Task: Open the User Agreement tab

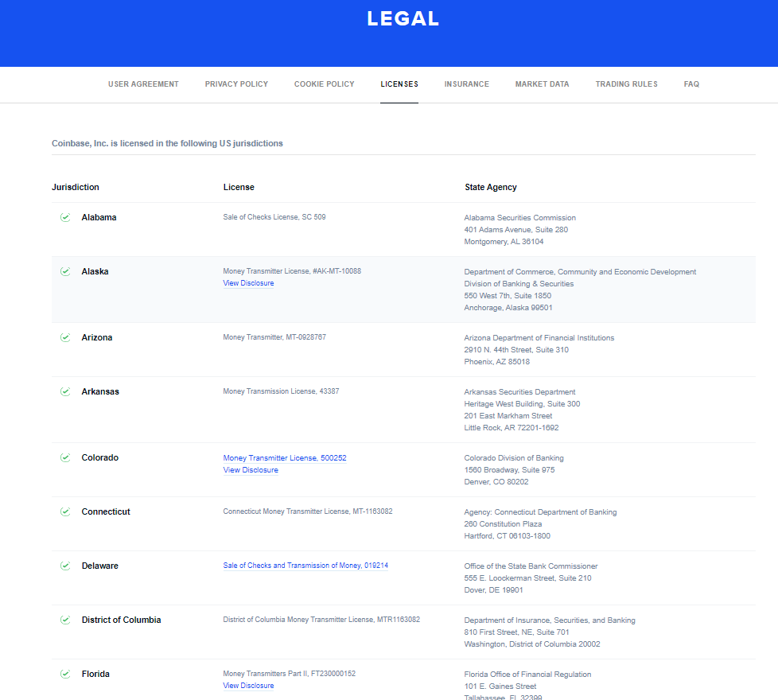Action: pyautogui.click(x=143, y=84)
